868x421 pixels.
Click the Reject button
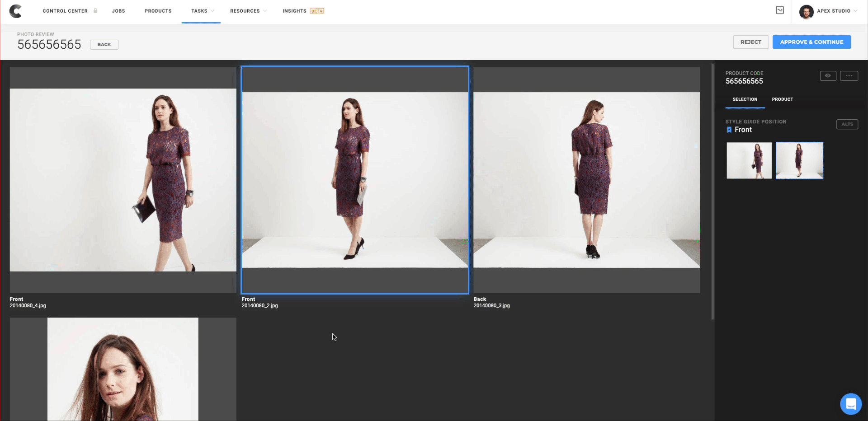[x=750, y=42]
